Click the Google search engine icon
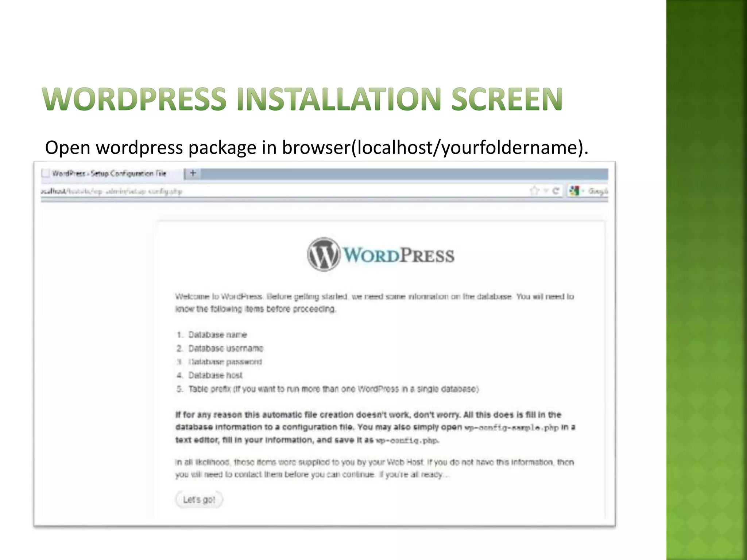This screenshot has width=747, height=560. tap(574, 191)
